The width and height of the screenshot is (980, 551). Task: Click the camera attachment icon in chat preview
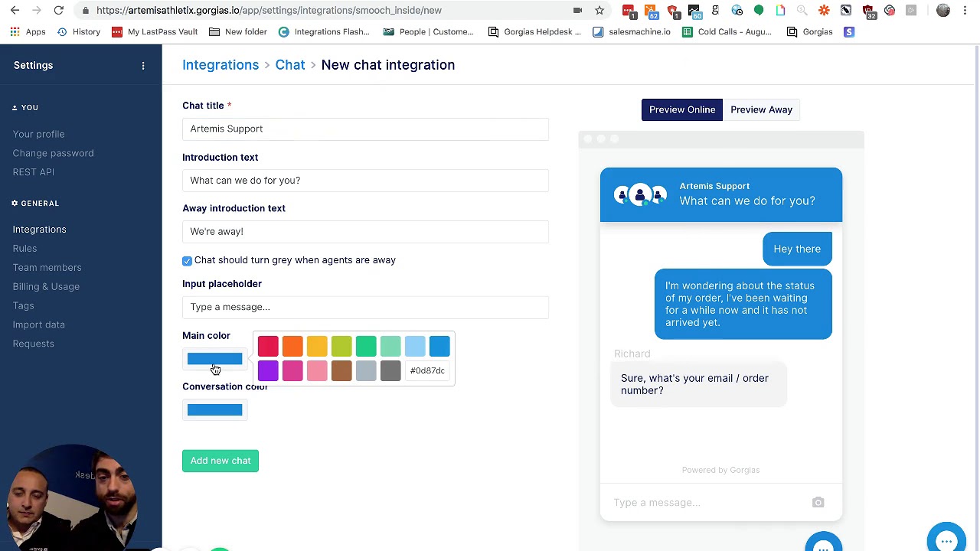tap(818, 503)
